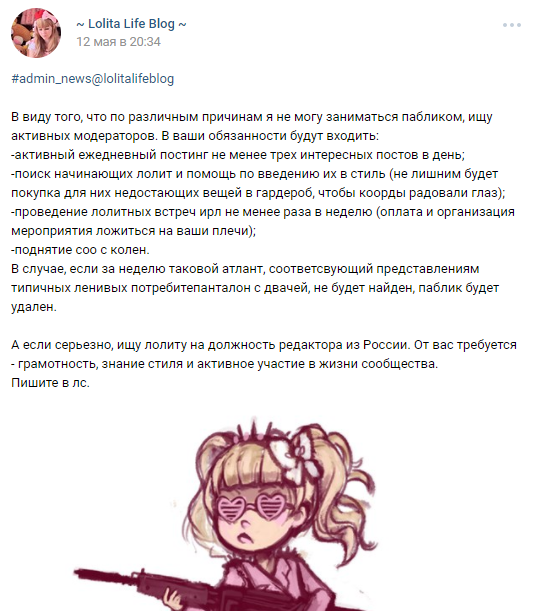Follow the #admin_news@lolitalifeblog hashtag

click(93, 79)
